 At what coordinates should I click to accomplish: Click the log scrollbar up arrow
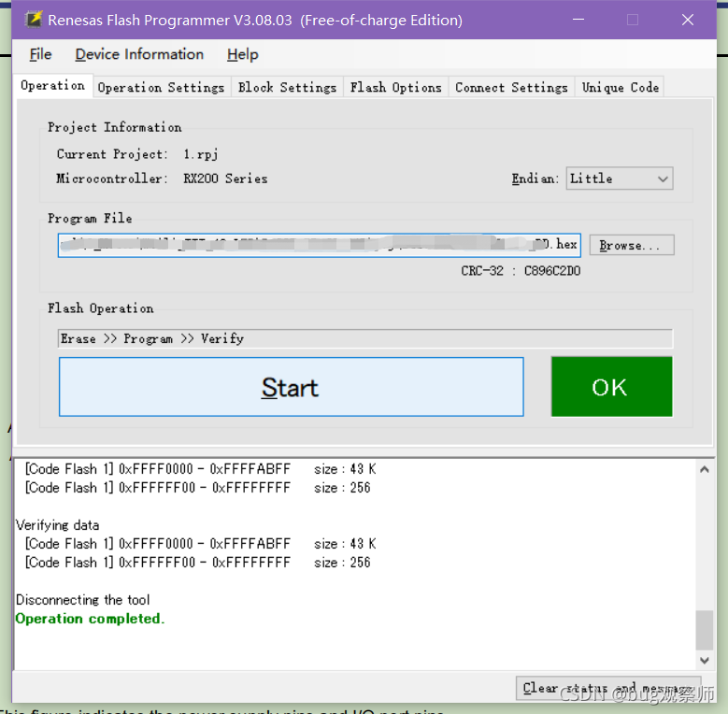pos(705,469)
